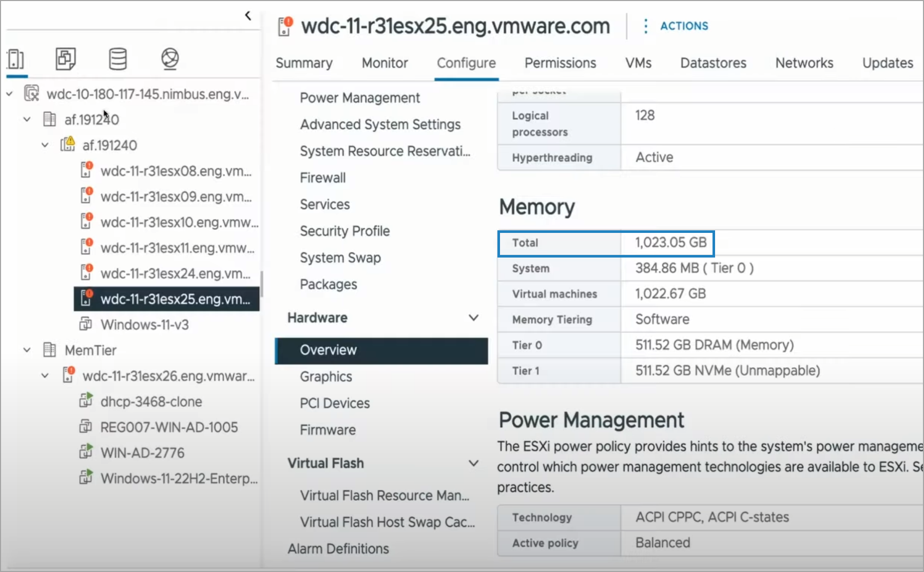Screen dimensions: 924x572
Task: Click VM icon for Windows-11-v3
Action: pos(86,324)
